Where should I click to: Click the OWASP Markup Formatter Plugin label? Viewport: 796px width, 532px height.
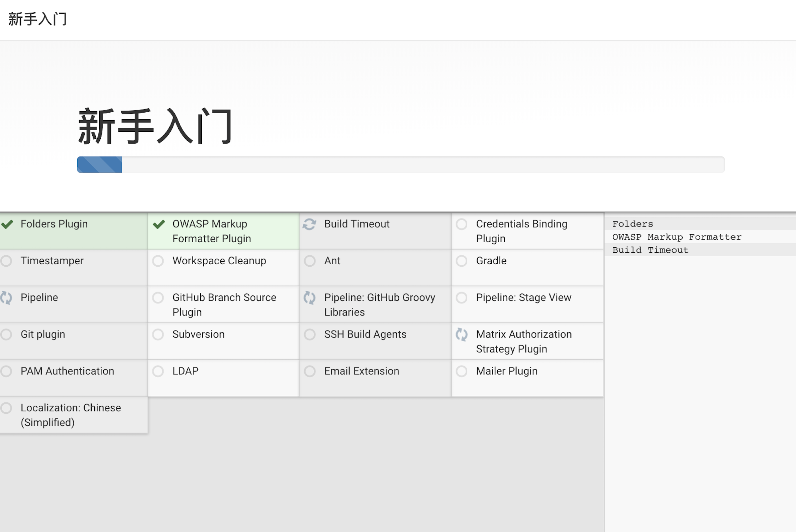coord(212,231)
